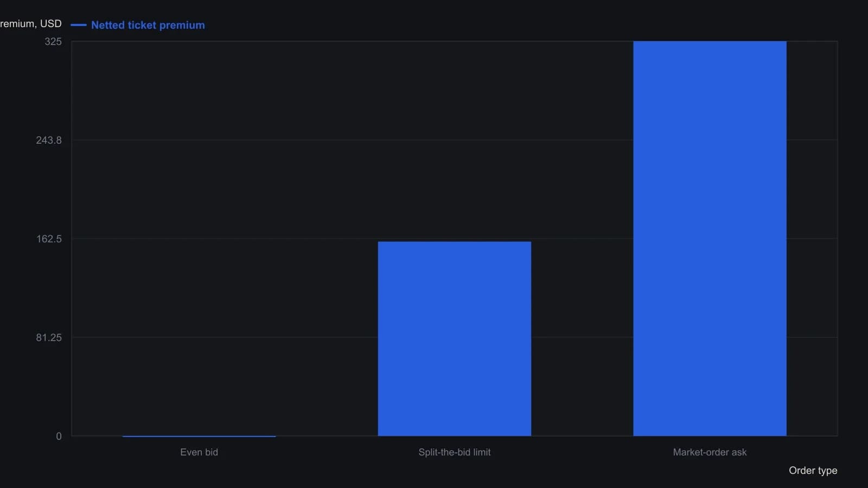Click the 0 y-axis tick value
This screenshot has height=488, width=868.
(59, 436)
